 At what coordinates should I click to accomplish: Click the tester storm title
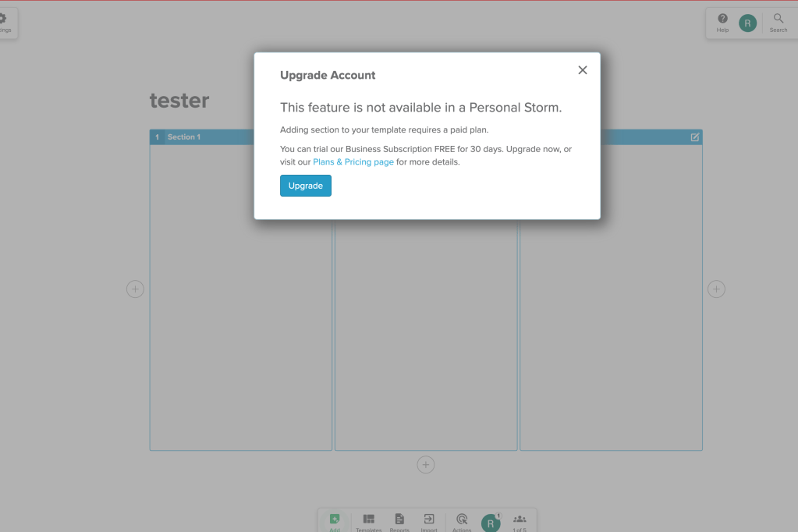[x=179, y=101]
